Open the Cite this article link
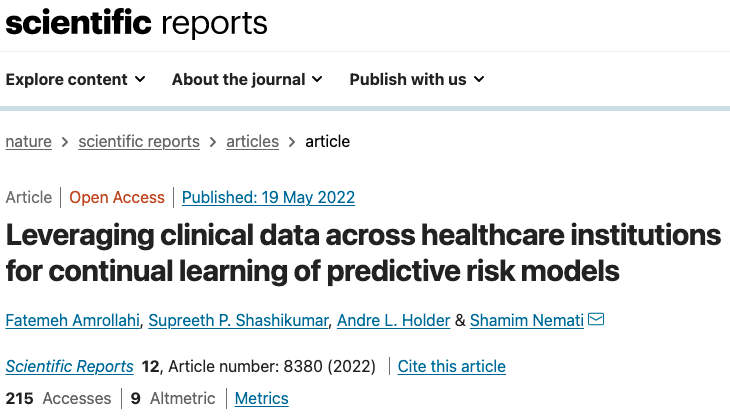Screen dimensions: 730x417 pos(451,366)
